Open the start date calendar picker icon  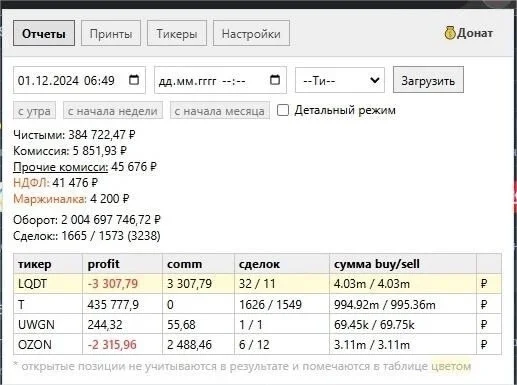[x=134, y=80]
